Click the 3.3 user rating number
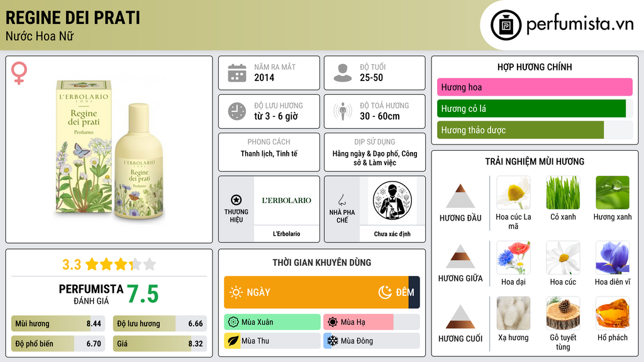The height and width of the screenshot is (362, 644). (x=72, y=265)
